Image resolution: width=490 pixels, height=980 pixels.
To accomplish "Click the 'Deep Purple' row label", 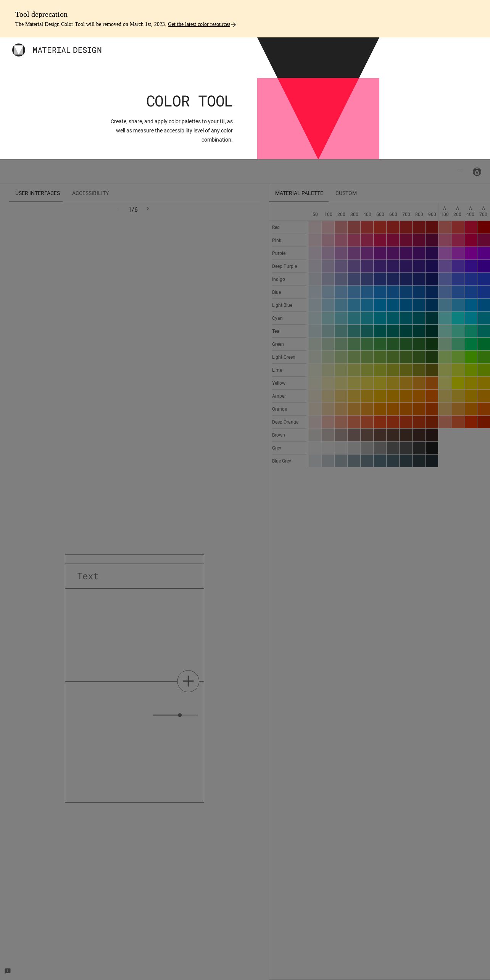I will tap(284, 266).
